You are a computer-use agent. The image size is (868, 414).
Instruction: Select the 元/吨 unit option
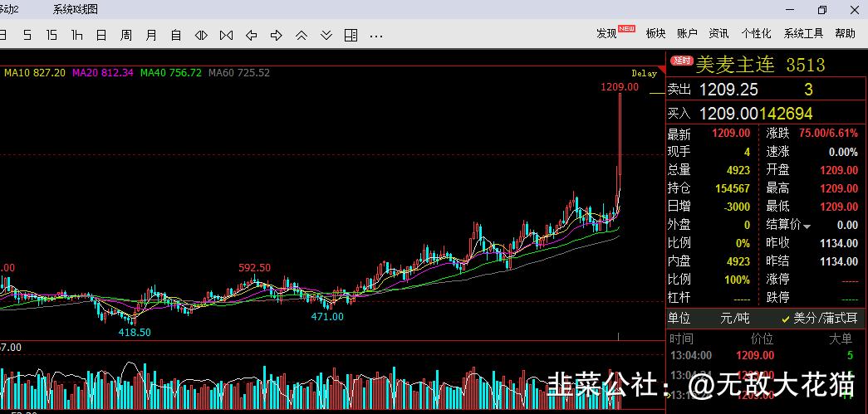pos(733,319)
